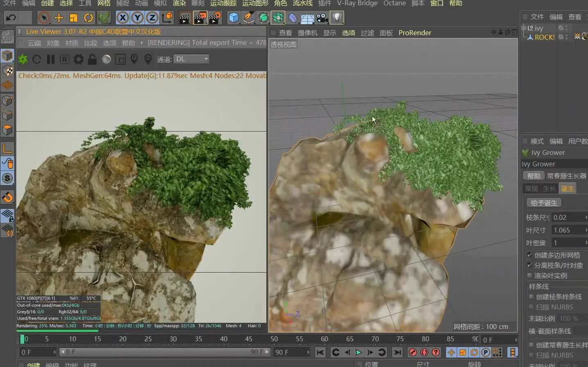Image resolution: width=588 pixels, height=367 pixels.
Task: Go to the start of the animation
Action: (320, 352)
